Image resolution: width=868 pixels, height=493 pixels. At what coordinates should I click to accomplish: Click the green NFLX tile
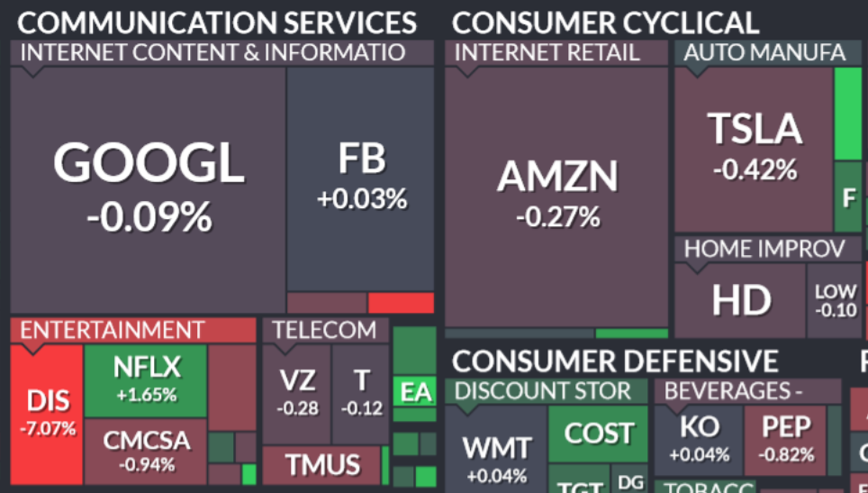tap(146, 379)
